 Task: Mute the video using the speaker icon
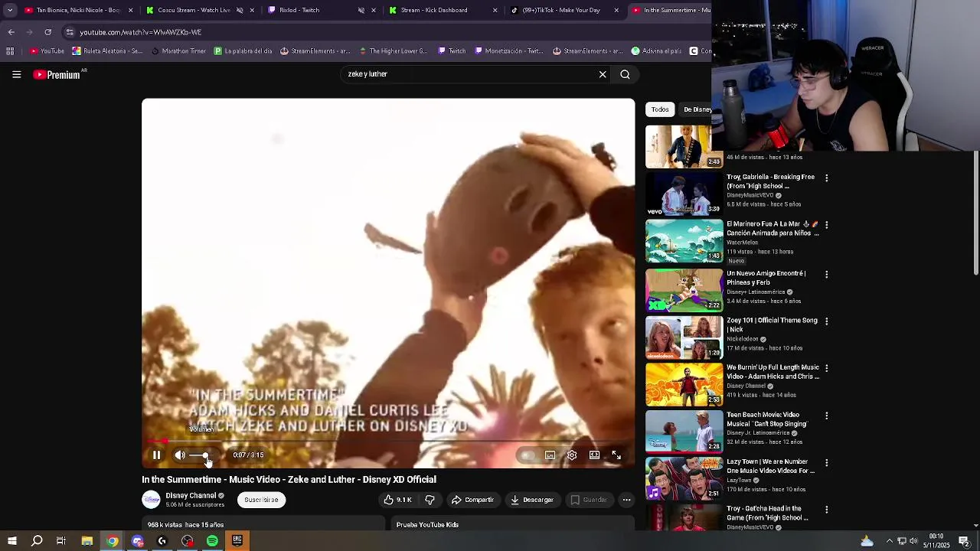point(180,455)
